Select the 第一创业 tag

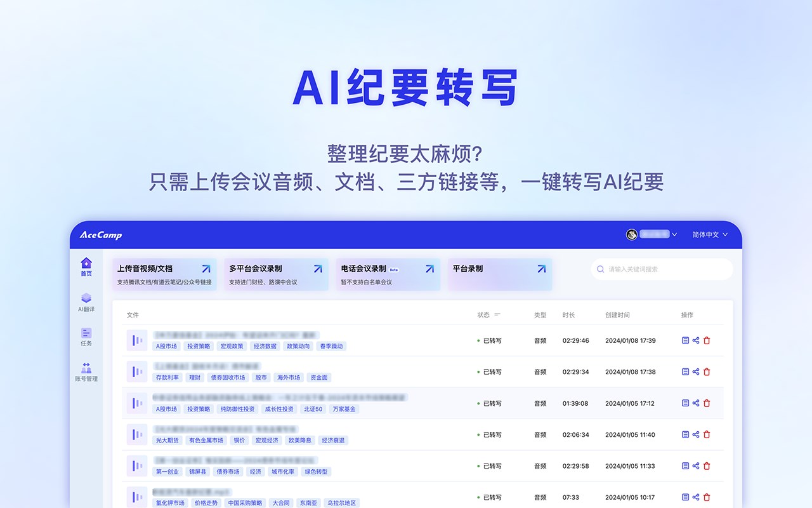pos(167,472)
